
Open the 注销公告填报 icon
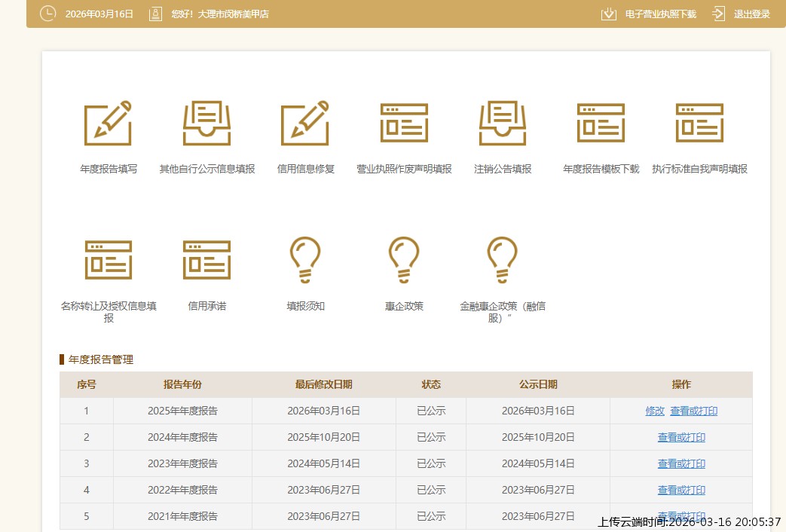click(503, 123)
